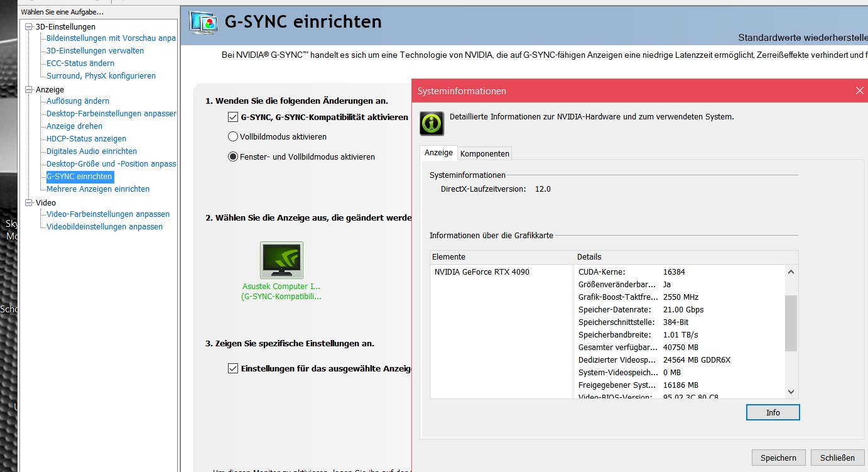Click the Größenveränderbar Ja row
This screenshot has height=472, width=868.
point(680,285)
